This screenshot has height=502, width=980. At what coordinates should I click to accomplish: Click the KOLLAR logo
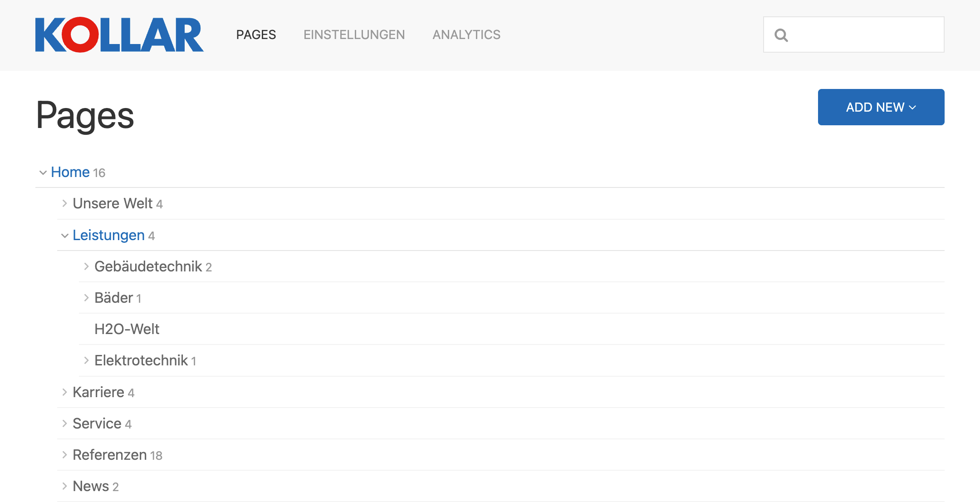(x=119, y=35)
